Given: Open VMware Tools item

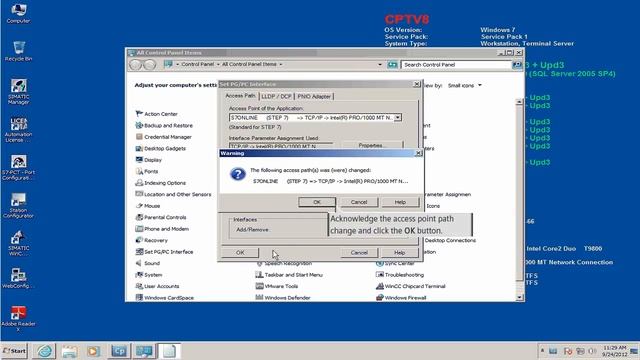Looking at the screenshot, I should tap(277, 286).
